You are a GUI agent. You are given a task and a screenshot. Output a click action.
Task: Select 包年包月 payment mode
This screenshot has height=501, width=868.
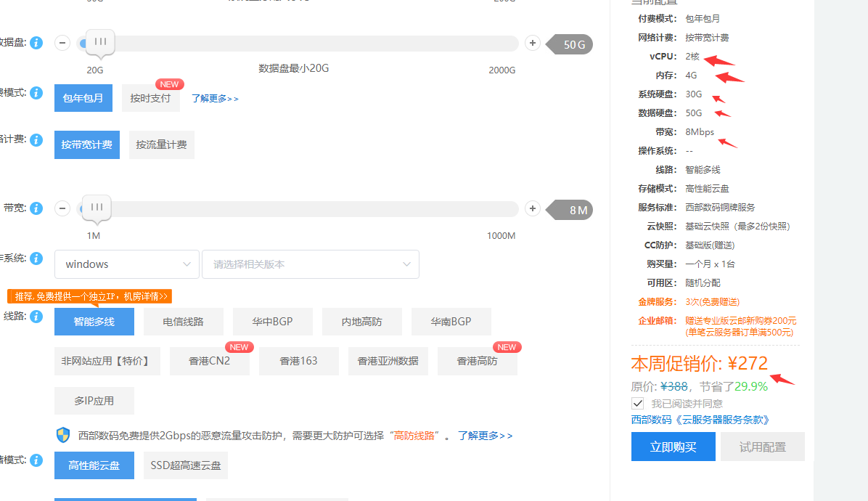click(x=83, y=98)
